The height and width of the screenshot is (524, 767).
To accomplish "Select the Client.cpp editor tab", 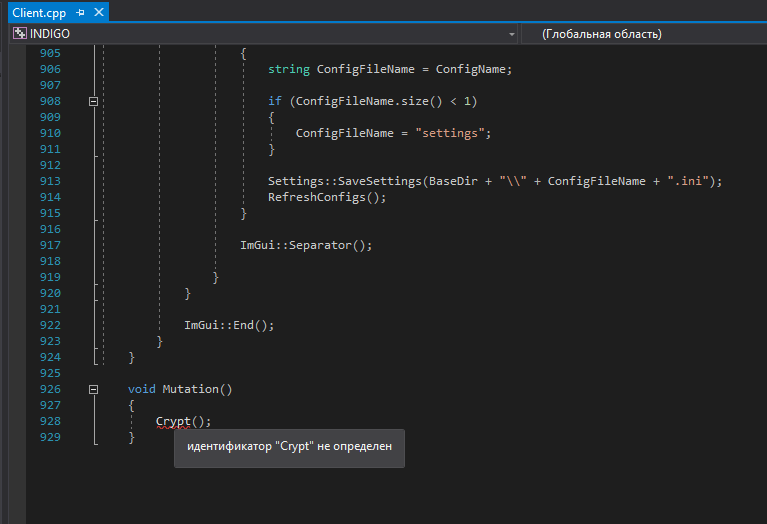I will (x=38, y=13).
